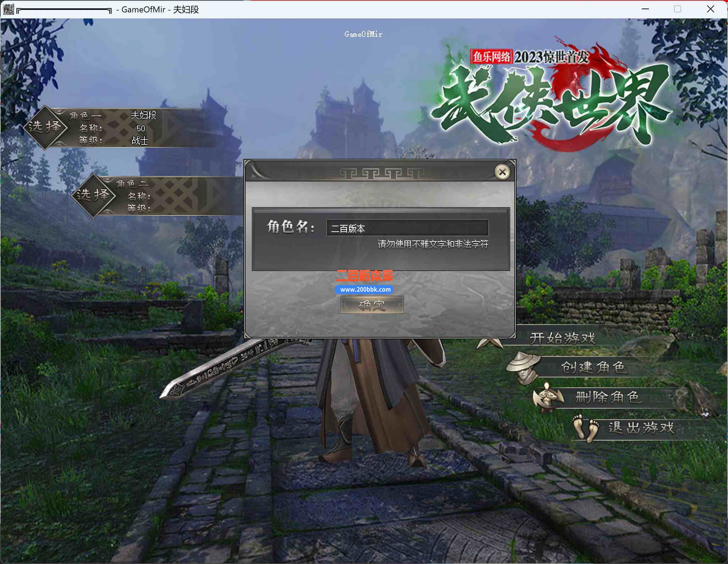Click the class text 战士
This screenshot has height=564, width=728.
140,140
